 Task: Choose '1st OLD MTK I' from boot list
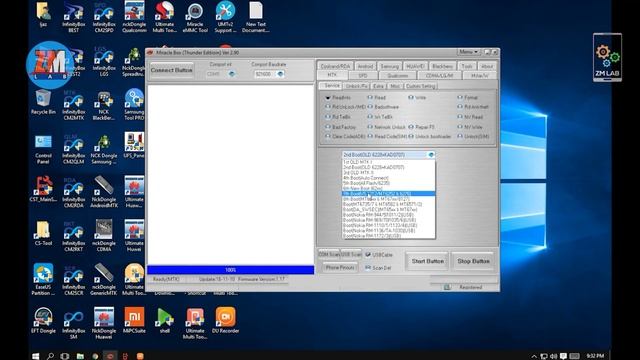(x=388, y=162)
